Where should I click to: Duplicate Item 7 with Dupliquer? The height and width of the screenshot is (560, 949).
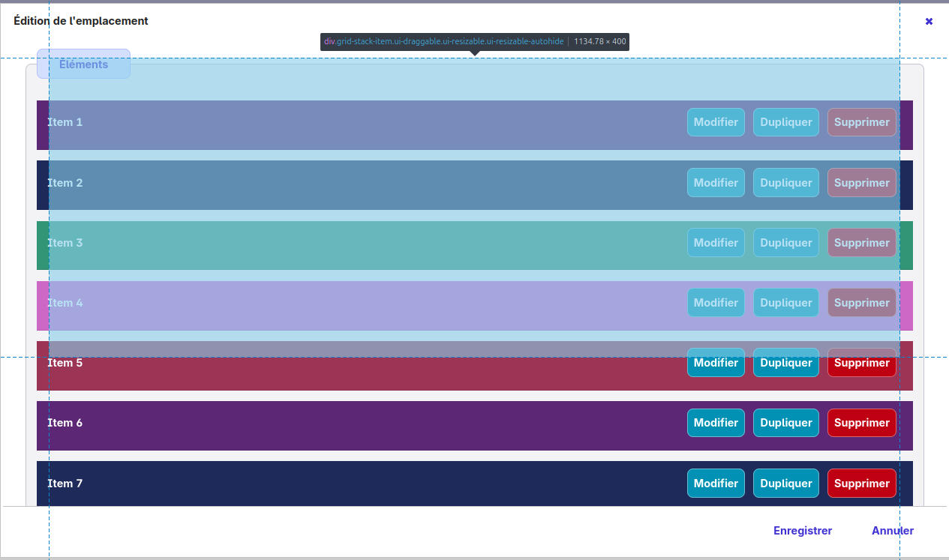click(786, 484)
